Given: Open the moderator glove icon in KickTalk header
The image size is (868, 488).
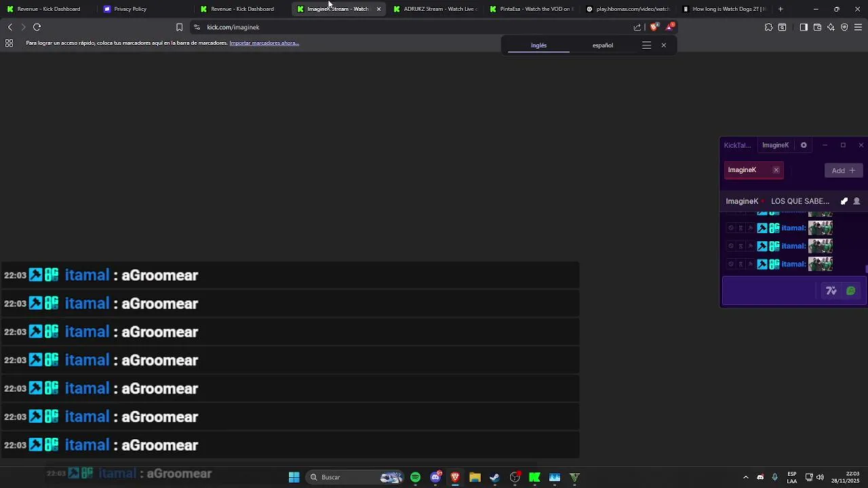Looking at the screenshot, I should [844, 201].
